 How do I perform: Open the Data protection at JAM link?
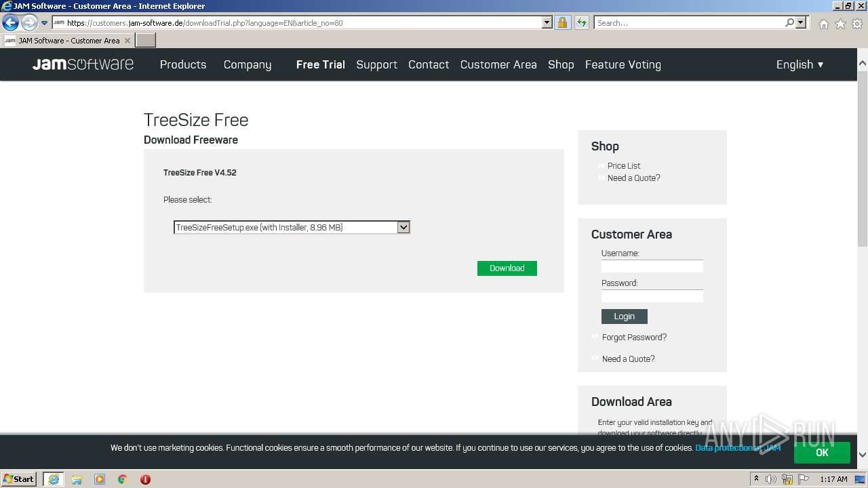pos(738,447)
